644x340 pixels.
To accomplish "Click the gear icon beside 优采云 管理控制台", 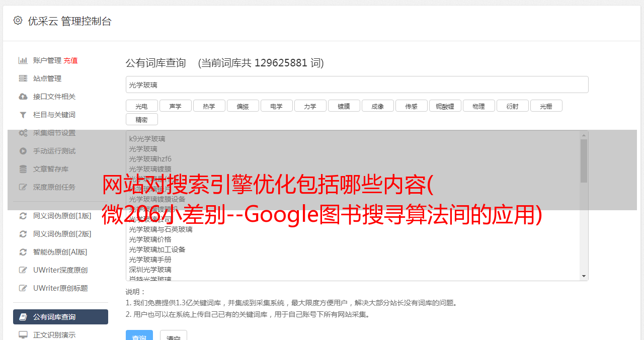I will pos(18,21).
